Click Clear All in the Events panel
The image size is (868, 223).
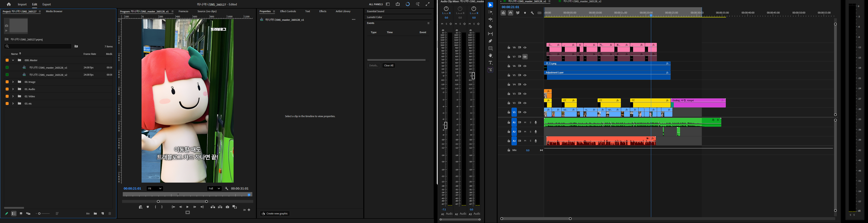click(x=388, y=65)
